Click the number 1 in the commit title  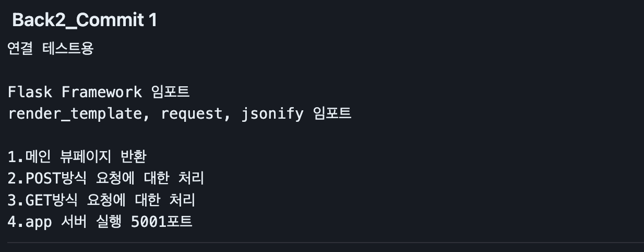152,20
